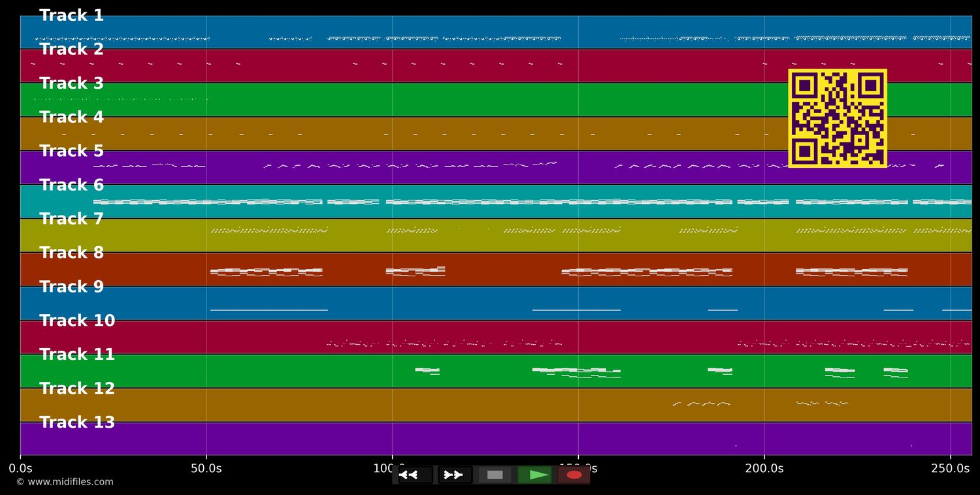This screenshot has width=980, height=495.
Task: Select the Track 8 label
Action: (x=71, y=253)
